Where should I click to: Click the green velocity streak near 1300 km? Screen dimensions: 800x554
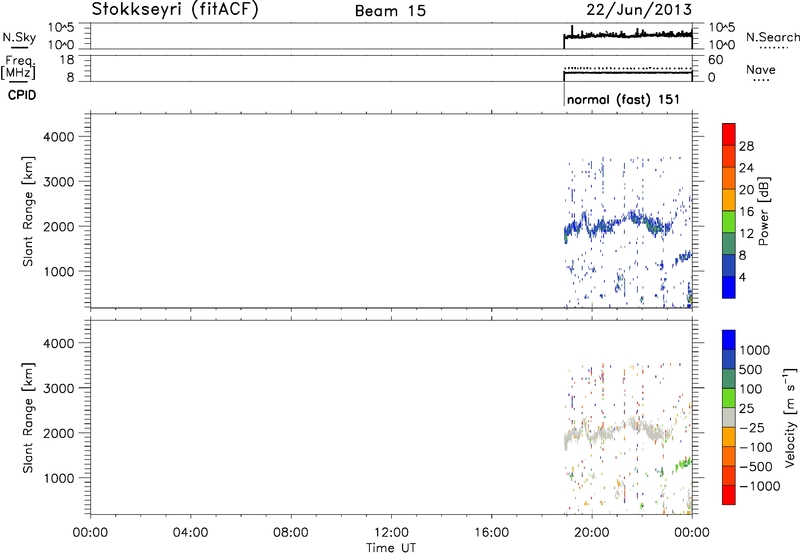683,464
